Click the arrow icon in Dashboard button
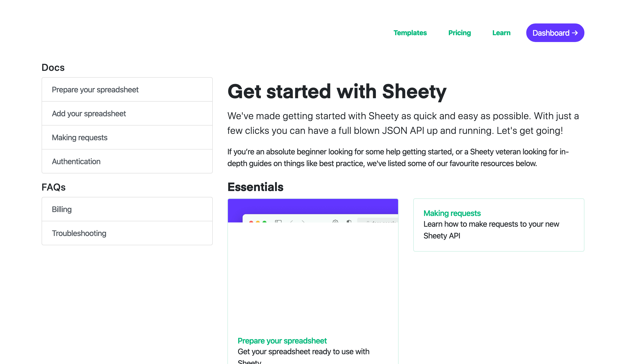626x364 pixels. pos(575,33)
